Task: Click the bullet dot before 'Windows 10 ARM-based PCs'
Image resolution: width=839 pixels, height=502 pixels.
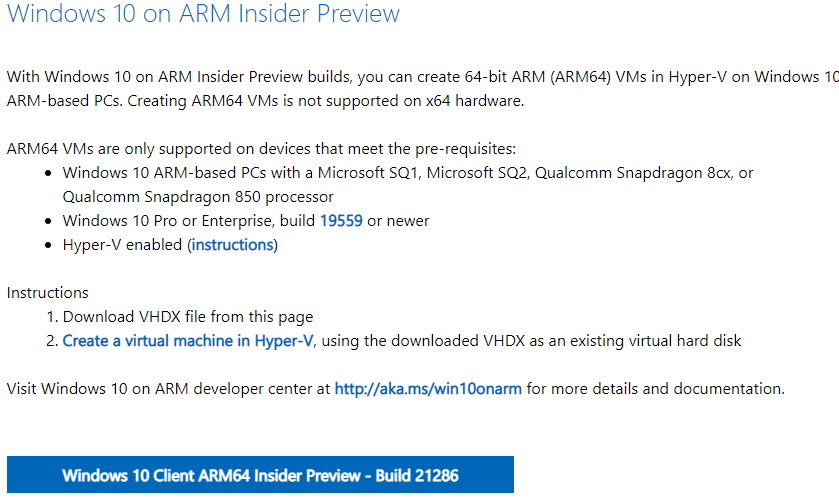Action: [x=49, y=173]
